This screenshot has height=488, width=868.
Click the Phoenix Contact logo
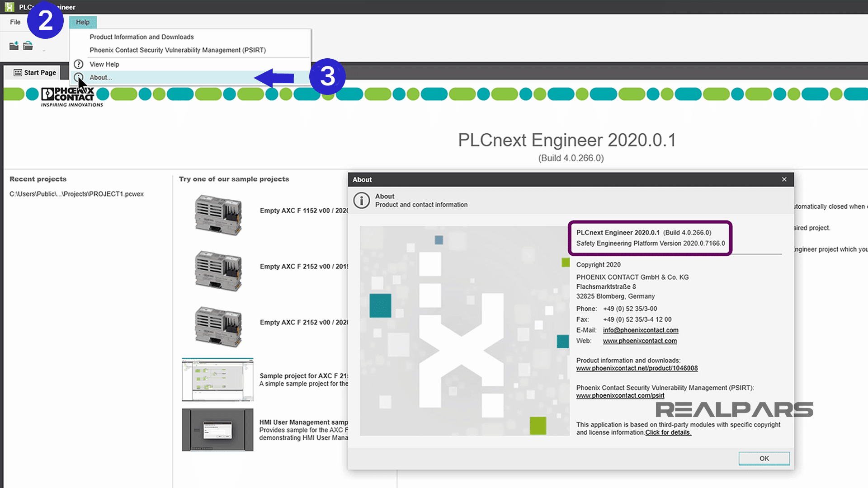point(72,97)
